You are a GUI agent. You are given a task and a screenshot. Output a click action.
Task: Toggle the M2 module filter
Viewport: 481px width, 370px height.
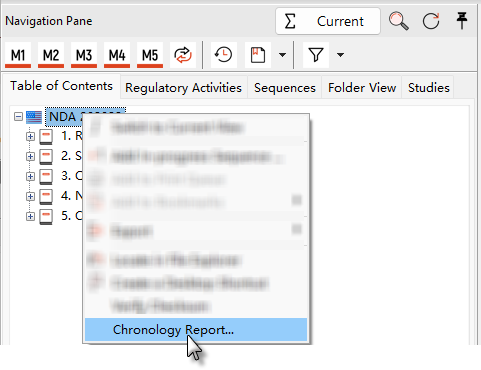(51, 55)
